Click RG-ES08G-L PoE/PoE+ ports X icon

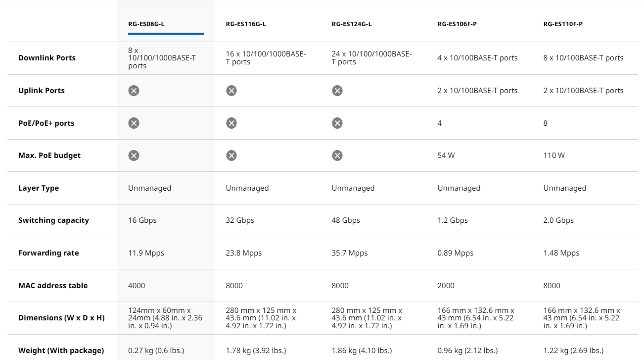point(134,123)
